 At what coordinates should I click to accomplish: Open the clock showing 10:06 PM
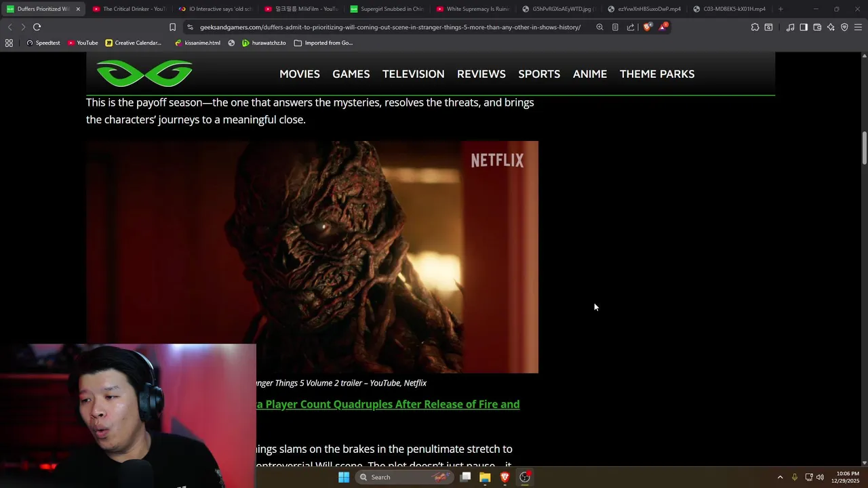[x=845, y=477]
